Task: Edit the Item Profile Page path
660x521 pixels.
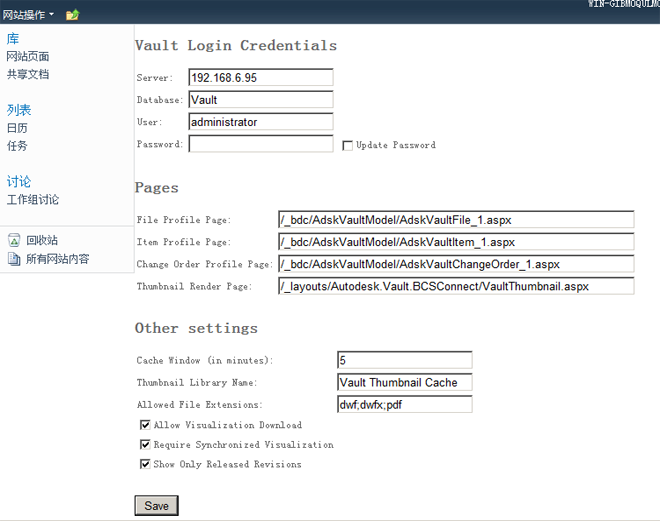Action: pos(456,242)
